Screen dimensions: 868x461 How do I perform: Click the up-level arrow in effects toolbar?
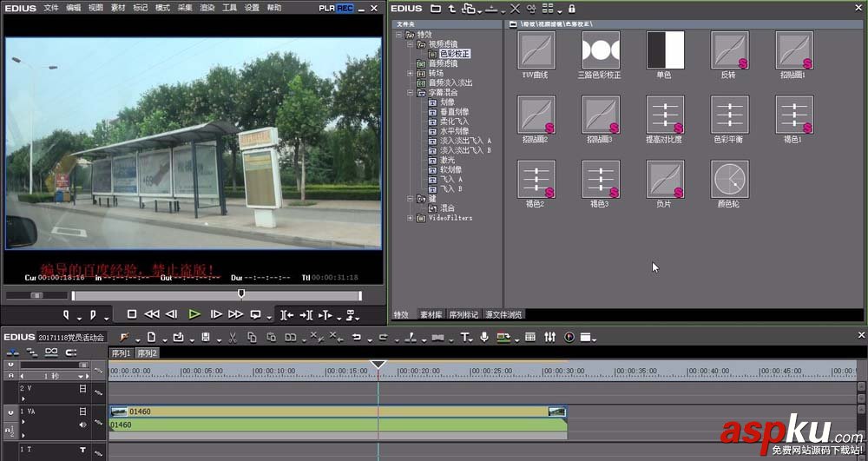pos(451,9)
